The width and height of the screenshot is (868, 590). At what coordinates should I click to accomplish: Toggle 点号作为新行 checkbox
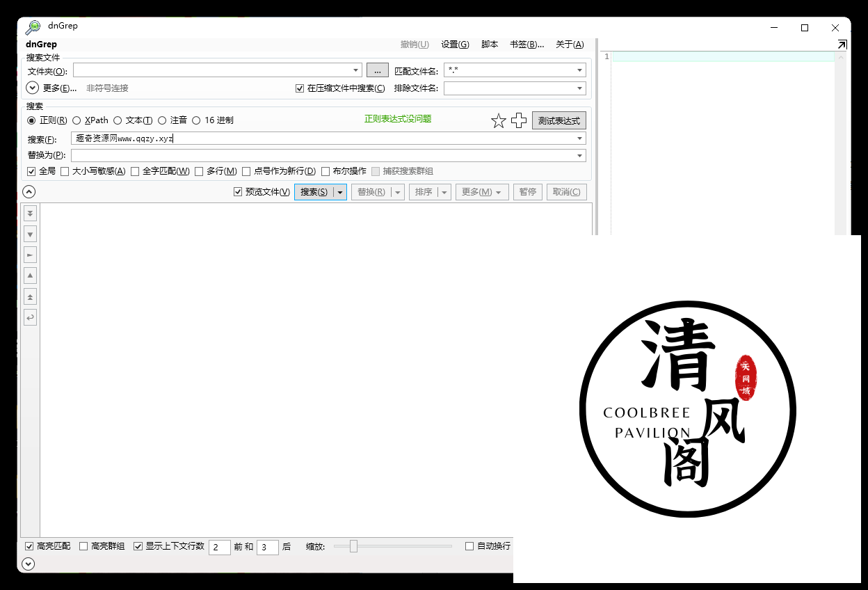pos(246,171)
